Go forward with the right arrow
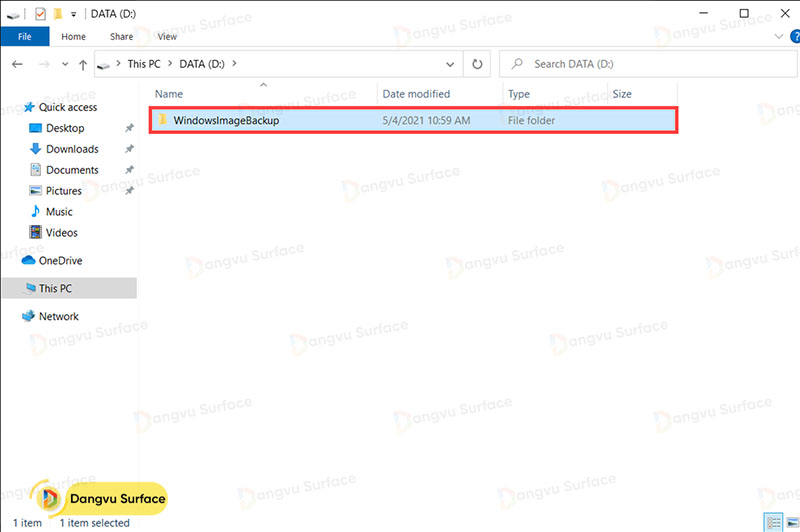The image size is (800, 532). point(44,64)
